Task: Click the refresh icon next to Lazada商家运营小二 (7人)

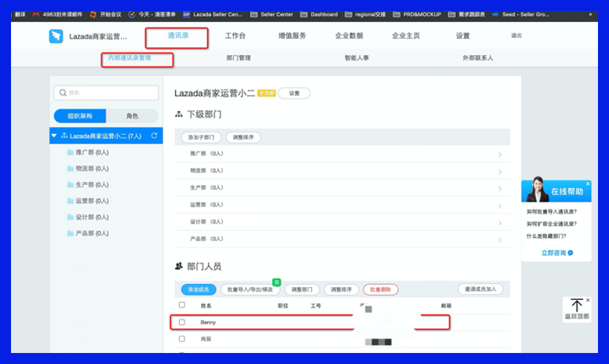Action: [x=154, y=136]
